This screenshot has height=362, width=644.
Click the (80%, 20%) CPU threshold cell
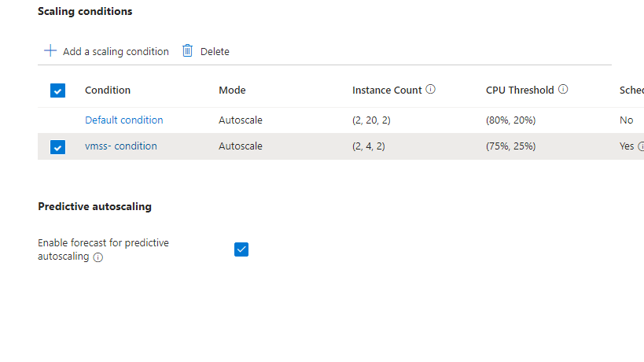[x=510, y=120]
